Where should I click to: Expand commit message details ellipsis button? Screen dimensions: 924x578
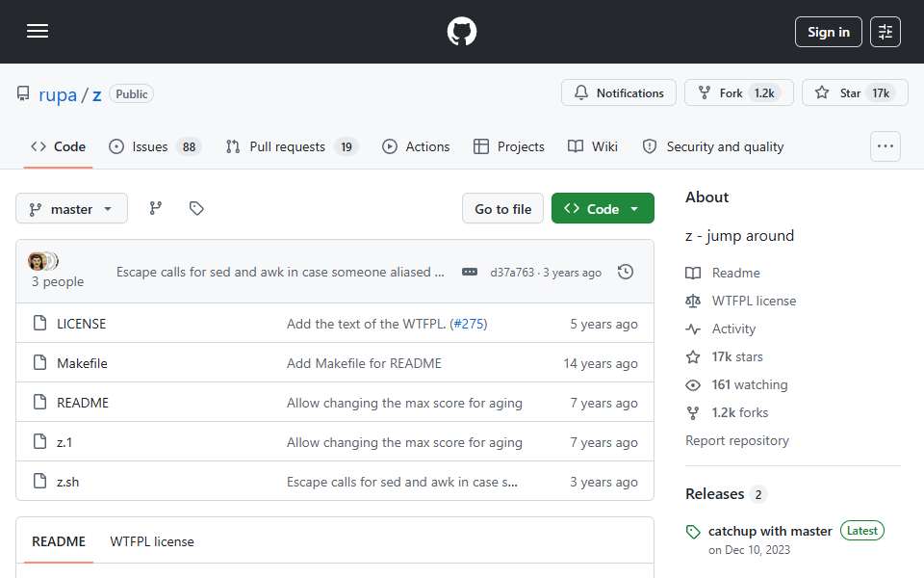[470, 272]
